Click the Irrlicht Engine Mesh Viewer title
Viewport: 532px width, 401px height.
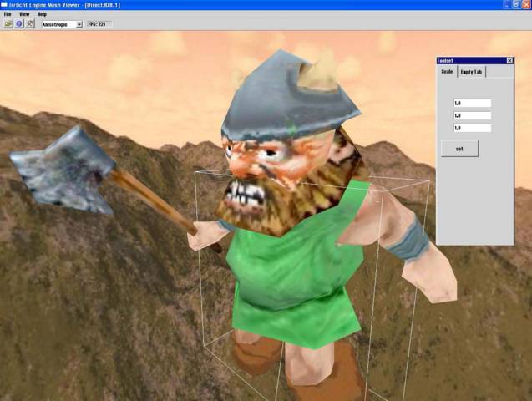(x=64, y=5)
